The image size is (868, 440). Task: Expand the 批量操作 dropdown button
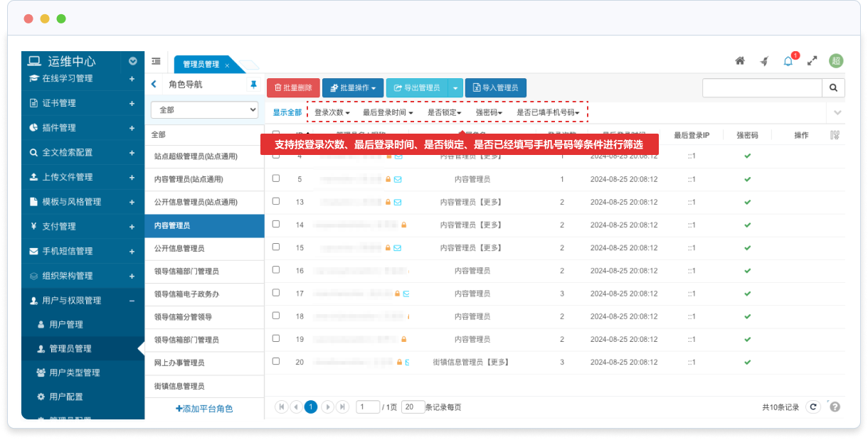coord(353,88)
